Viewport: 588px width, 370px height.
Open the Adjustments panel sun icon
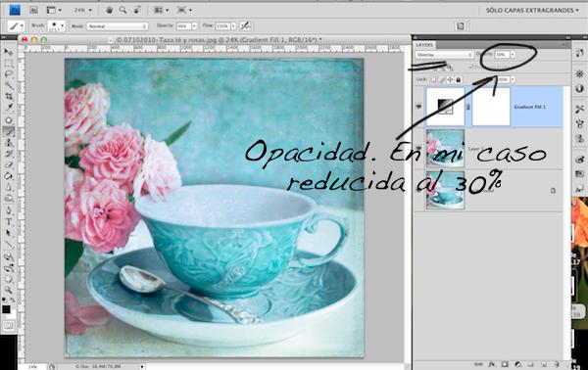(580, 73)
